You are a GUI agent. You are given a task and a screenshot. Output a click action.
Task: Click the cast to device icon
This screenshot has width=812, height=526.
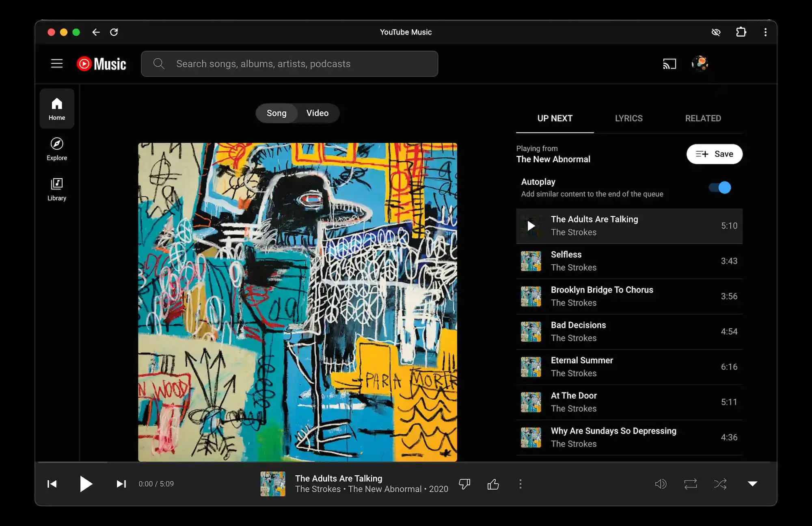[x=669, y=64]
